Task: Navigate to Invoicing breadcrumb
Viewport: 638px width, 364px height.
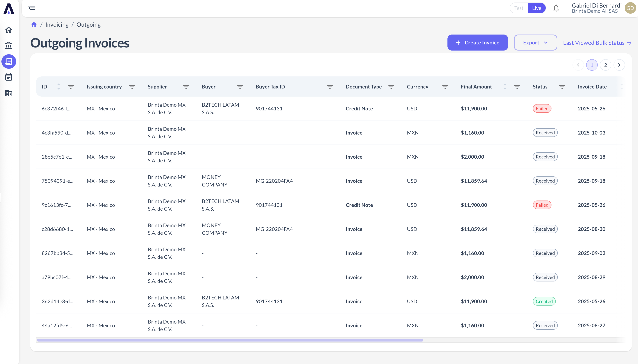Action: tap(57, 24)
